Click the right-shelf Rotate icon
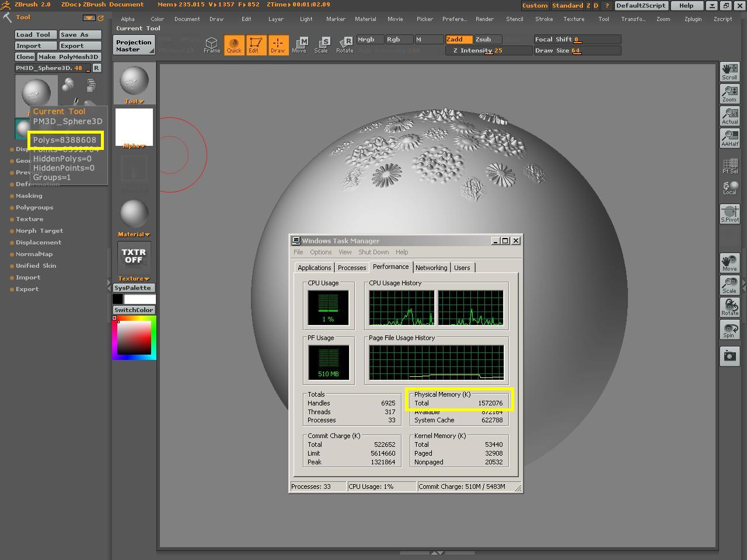Screen dimensions: 747x560 click(729, 307)
